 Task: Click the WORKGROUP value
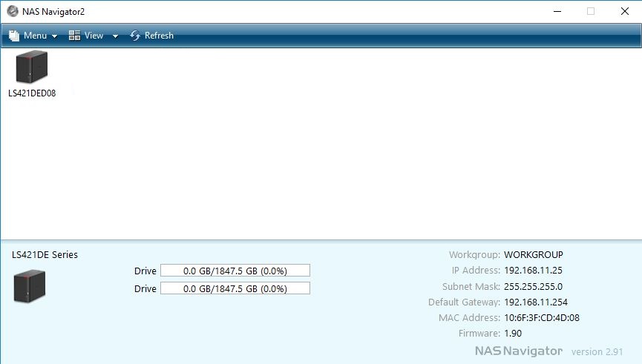point(534,255)
